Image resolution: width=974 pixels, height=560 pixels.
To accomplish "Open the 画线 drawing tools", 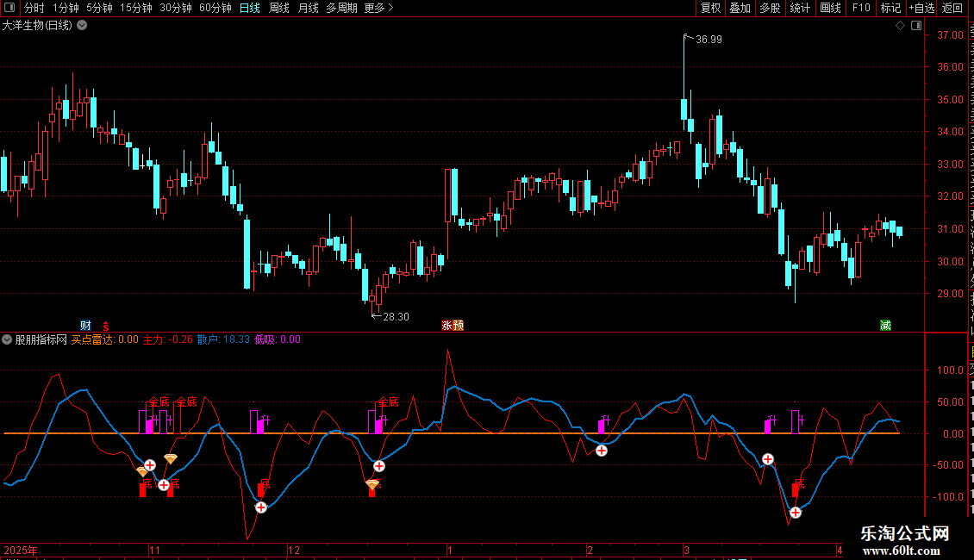I will coord(831,8).
